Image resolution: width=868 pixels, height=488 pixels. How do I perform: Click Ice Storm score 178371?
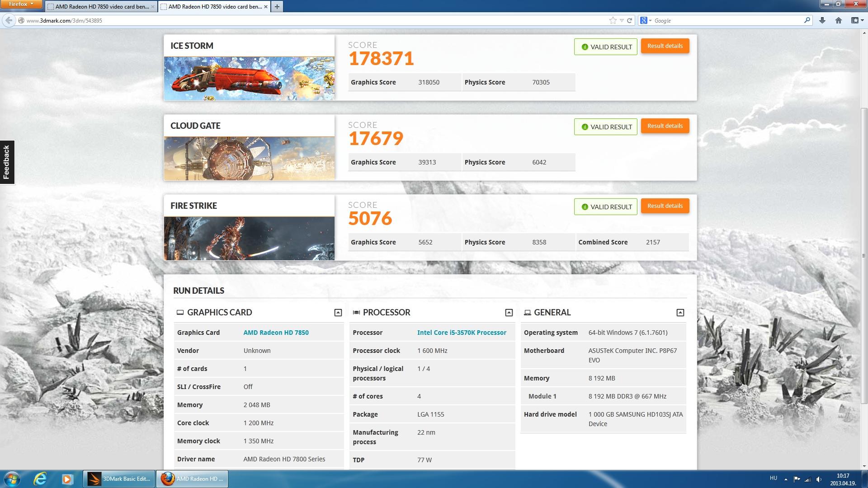pos(381,59)
